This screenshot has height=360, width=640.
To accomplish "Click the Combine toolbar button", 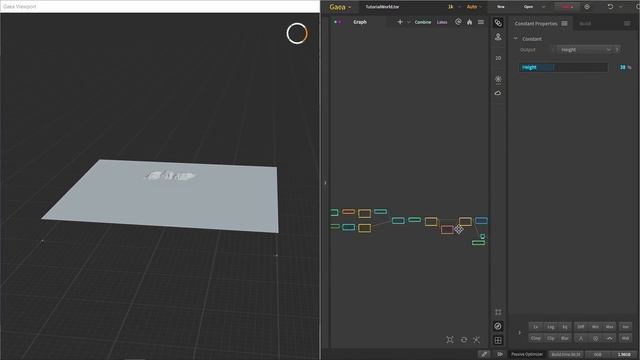I will click(423, 22).
